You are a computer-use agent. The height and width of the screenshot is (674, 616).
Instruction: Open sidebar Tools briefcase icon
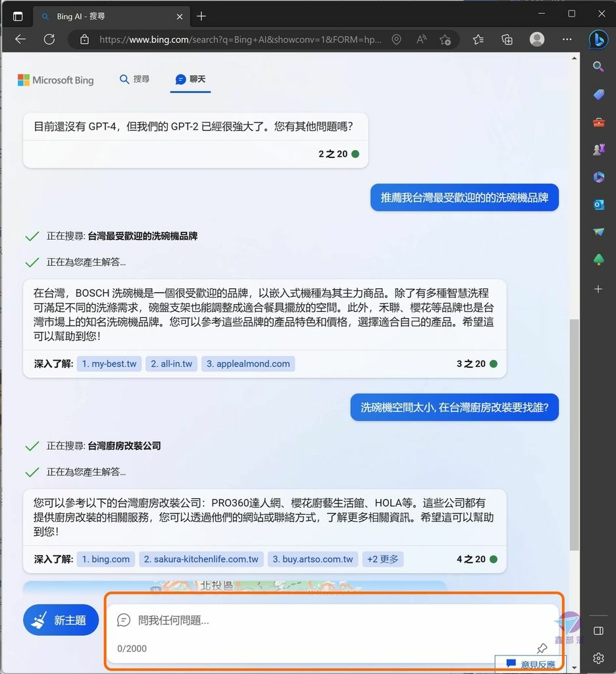pyautogui.click(x=598, y=122)
